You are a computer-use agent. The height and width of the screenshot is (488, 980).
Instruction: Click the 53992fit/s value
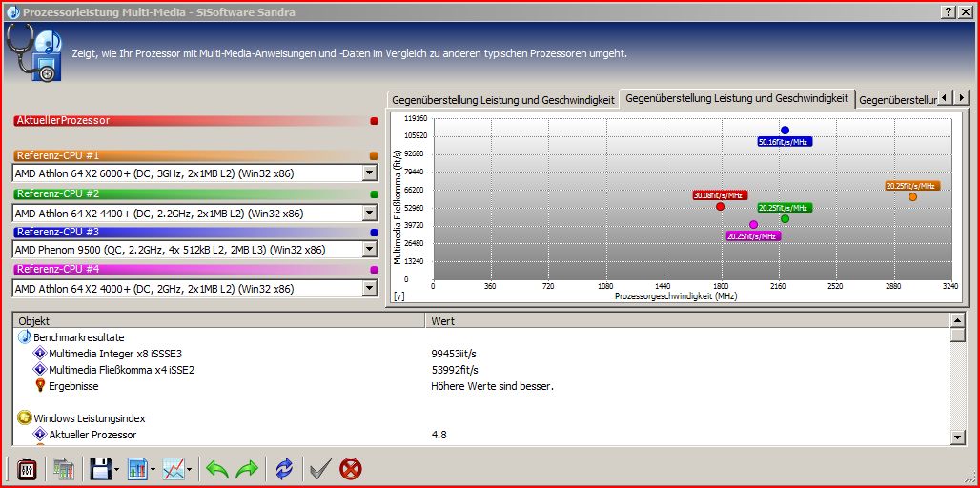coord(455,370)
